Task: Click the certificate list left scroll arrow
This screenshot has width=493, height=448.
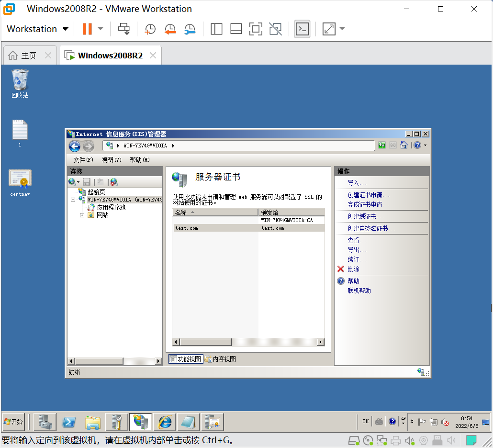Action: coord(176,342)
